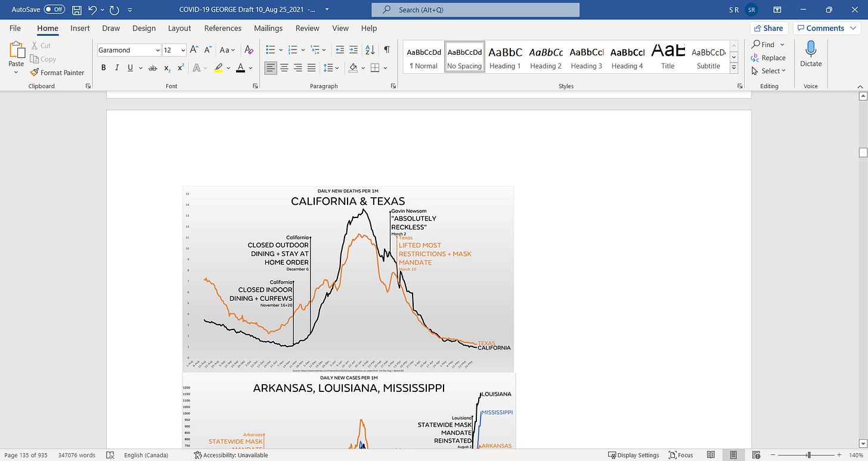The height and width of the screenshot is (461, 868).
Task: Switch to Web Layout view
Action: coord(755,455)
